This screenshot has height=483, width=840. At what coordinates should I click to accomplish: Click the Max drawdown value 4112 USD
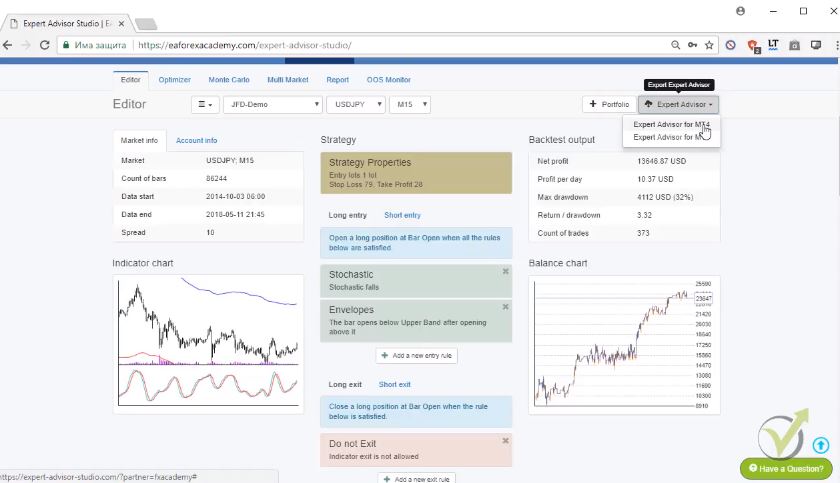[665, 197]
